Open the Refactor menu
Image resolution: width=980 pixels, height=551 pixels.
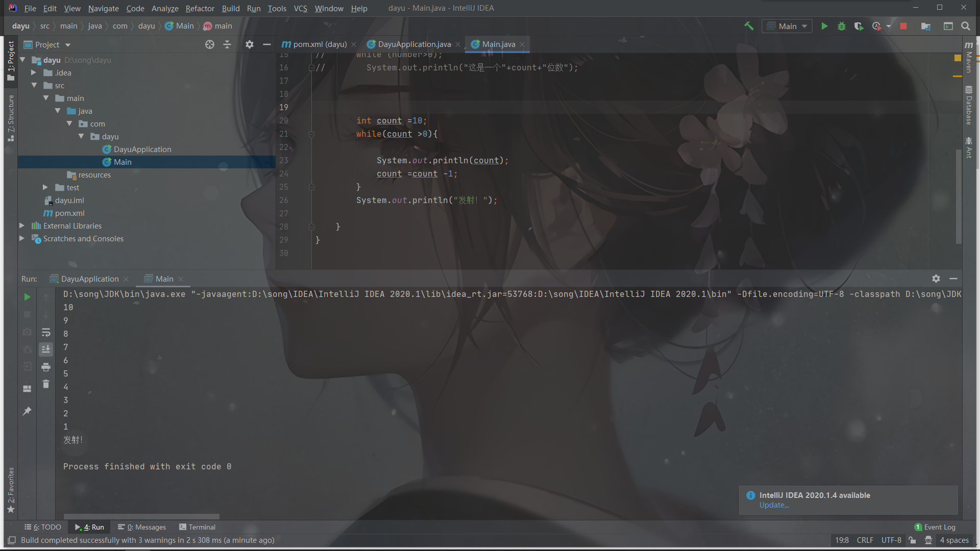200,8
